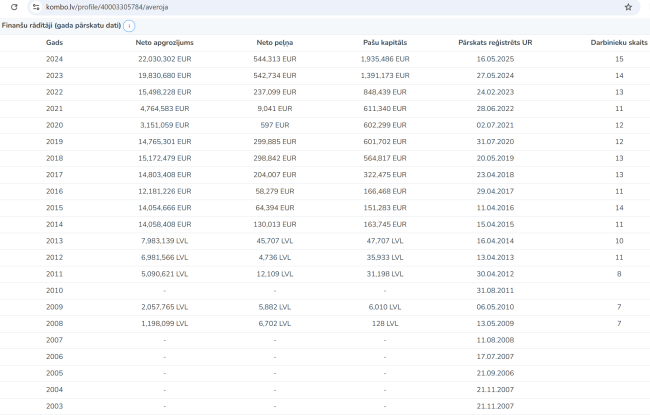Click the browser reload page icon

[x=12, y=7]
